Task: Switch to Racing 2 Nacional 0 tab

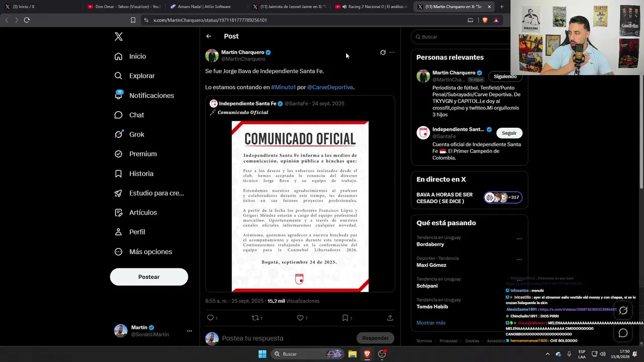Action: [371, 7]
